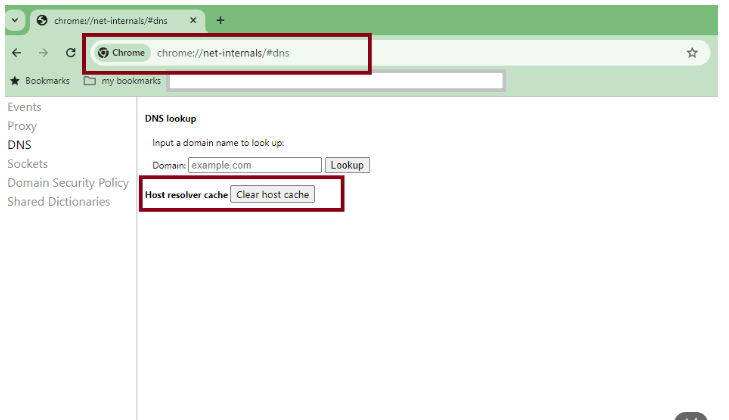Image resolution: width=729 pixels, height=420 pixels.
Task: Open Domain Security Policy page
Action: coord(68,183)
